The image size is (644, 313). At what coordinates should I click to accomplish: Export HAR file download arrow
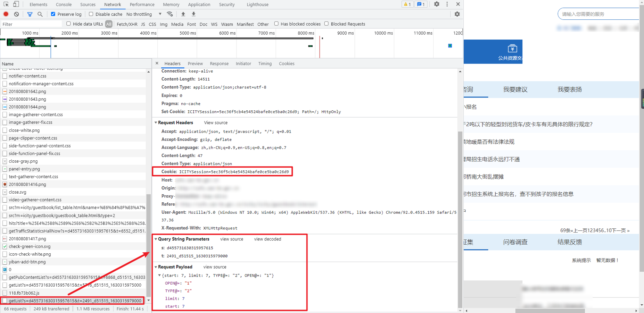[x=193, y=14]
